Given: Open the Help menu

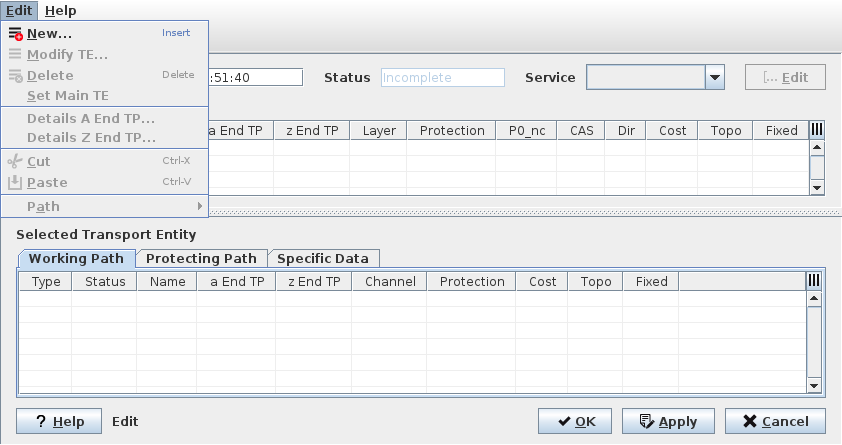Looking at the screenshot, I should point(60,10).
